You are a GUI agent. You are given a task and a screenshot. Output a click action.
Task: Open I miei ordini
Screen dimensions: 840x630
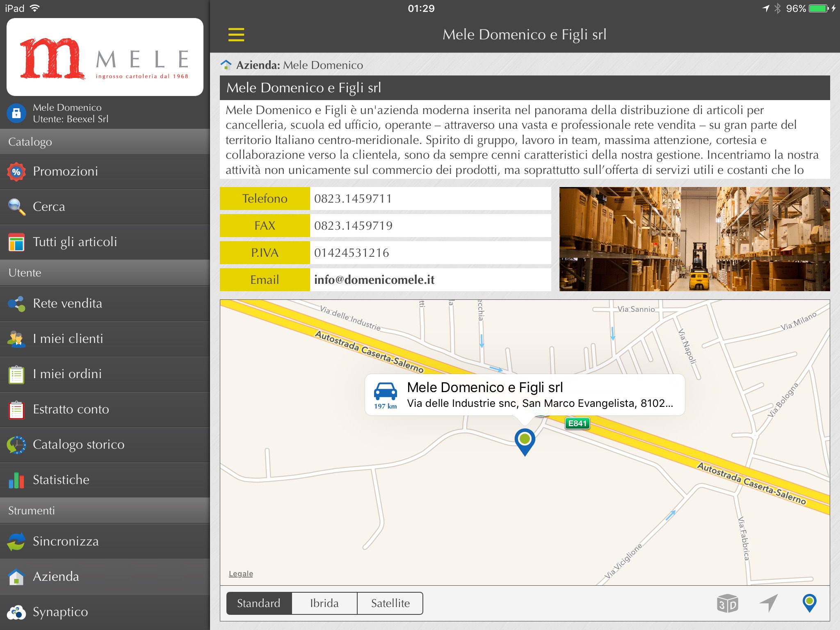coord(105,374)
